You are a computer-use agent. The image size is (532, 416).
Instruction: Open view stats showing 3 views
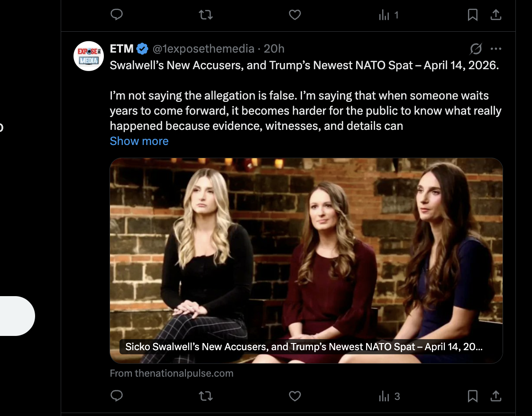pos(389,397)
